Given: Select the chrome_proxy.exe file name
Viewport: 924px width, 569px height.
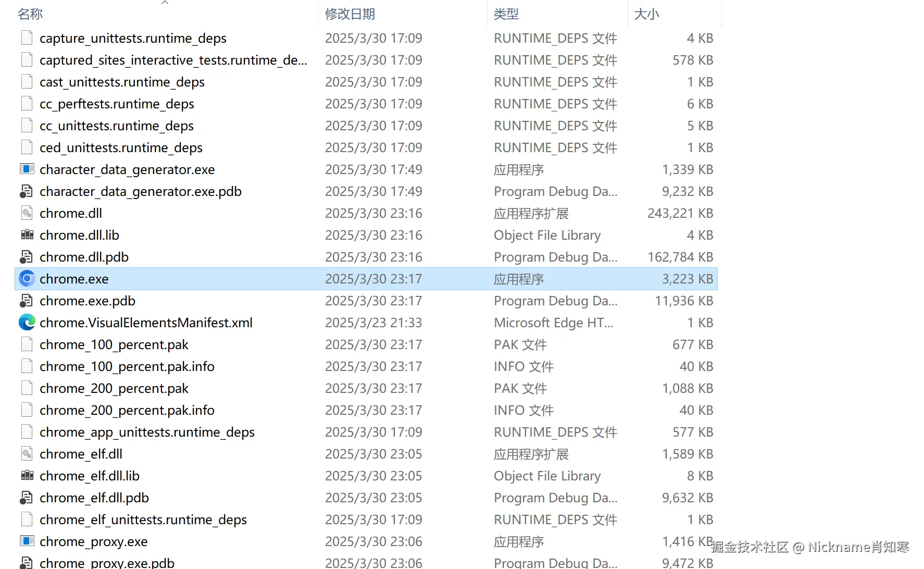Looking at the screenshot, I should coord(94,542).
